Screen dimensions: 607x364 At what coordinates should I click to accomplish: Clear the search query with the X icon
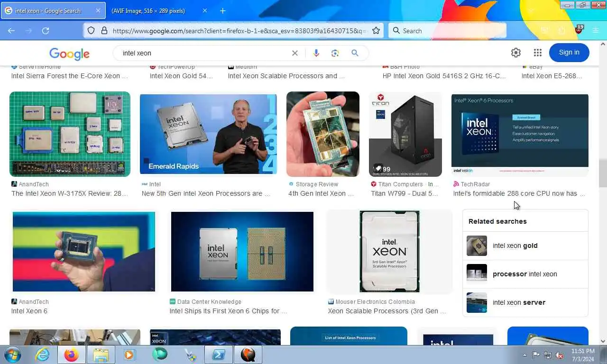(295, 53)
